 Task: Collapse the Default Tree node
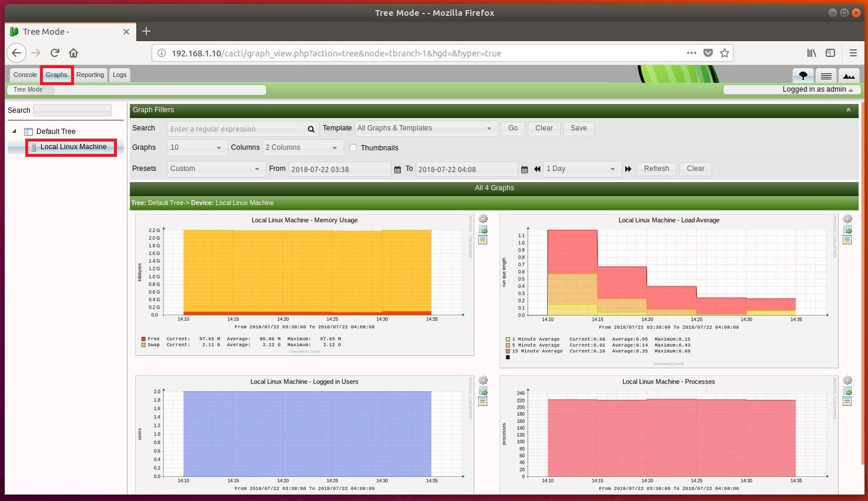[14, 132]
